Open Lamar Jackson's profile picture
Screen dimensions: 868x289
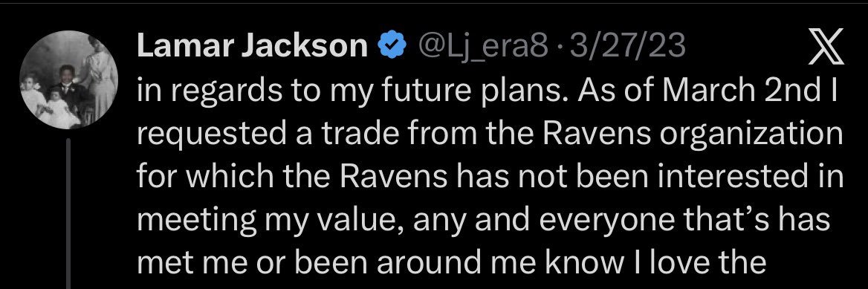click(x=68, y=79)
